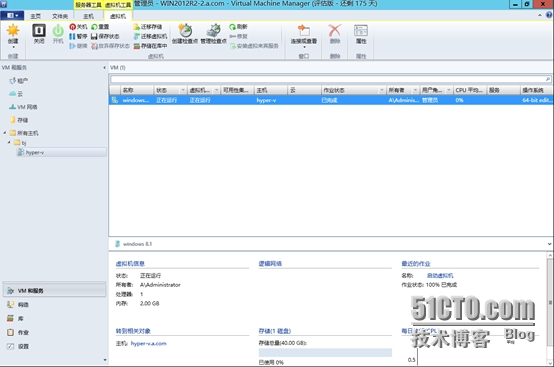Image resolution: width=554 pixels, height=367 pixels.
Task: Click workspace overflow arrow below 设置
Action: coord(105,360)
